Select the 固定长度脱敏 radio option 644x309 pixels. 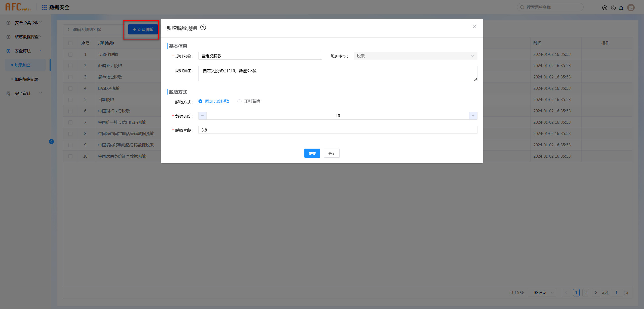click(200, 101)
